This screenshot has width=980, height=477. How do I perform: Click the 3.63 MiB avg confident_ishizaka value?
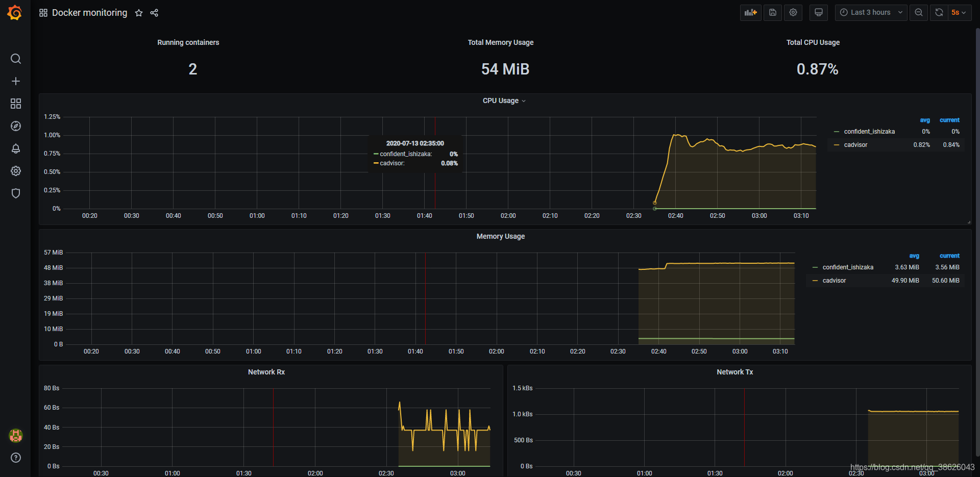pos(907,267)
